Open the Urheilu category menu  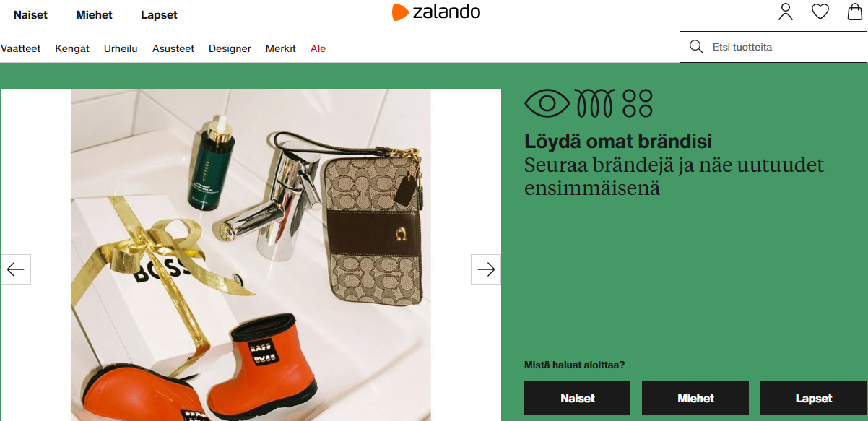coord(121,48)
